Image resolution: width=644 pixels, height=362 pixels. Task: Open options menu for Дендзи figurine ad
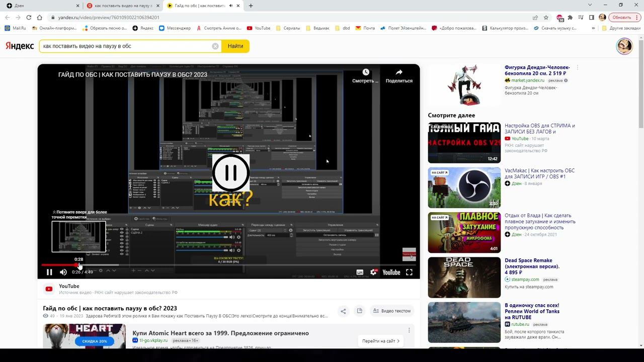pos(578,67)
